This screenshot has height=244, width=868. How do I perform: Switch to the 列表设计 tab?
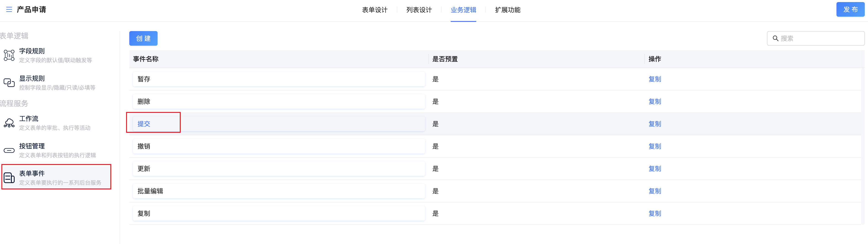419,10
